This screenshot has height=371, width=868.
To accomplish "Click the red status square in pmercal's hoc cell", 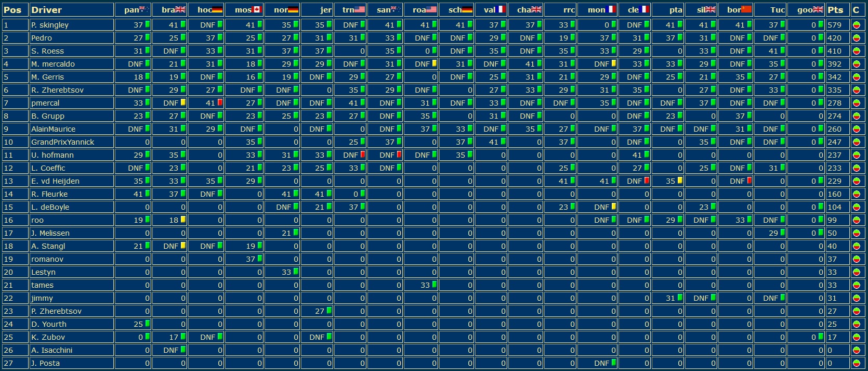I will [x=220, y=103].
